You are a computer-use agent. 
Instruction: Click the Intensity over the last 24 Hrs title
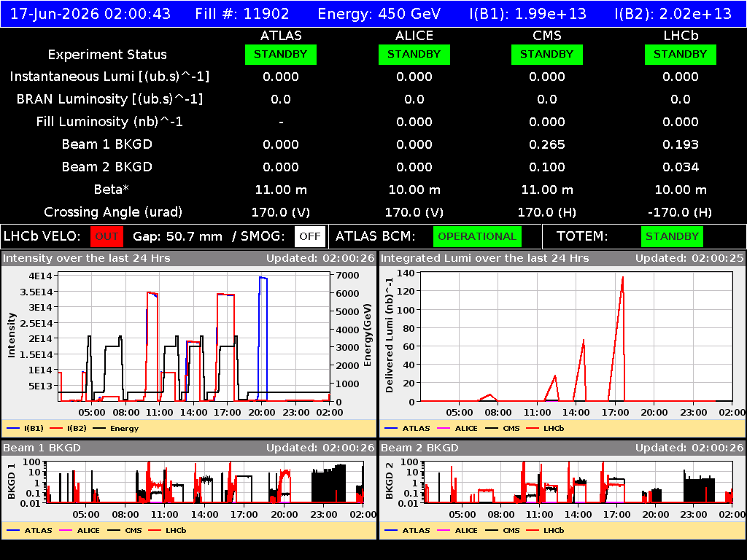86,259
